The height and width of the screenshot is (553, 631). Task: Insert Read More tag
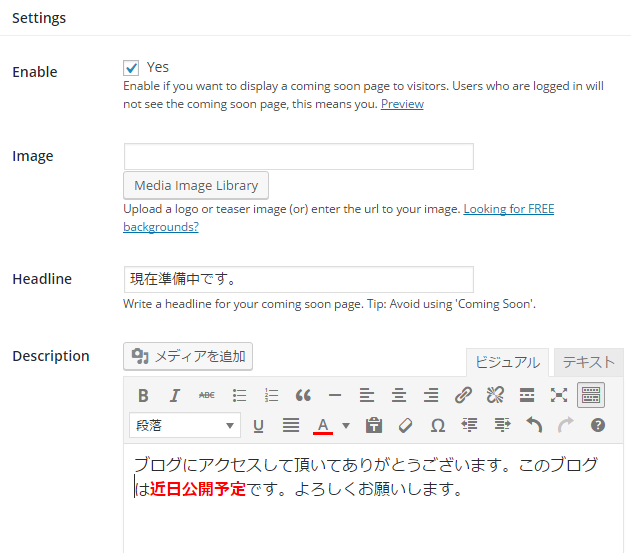527,395
